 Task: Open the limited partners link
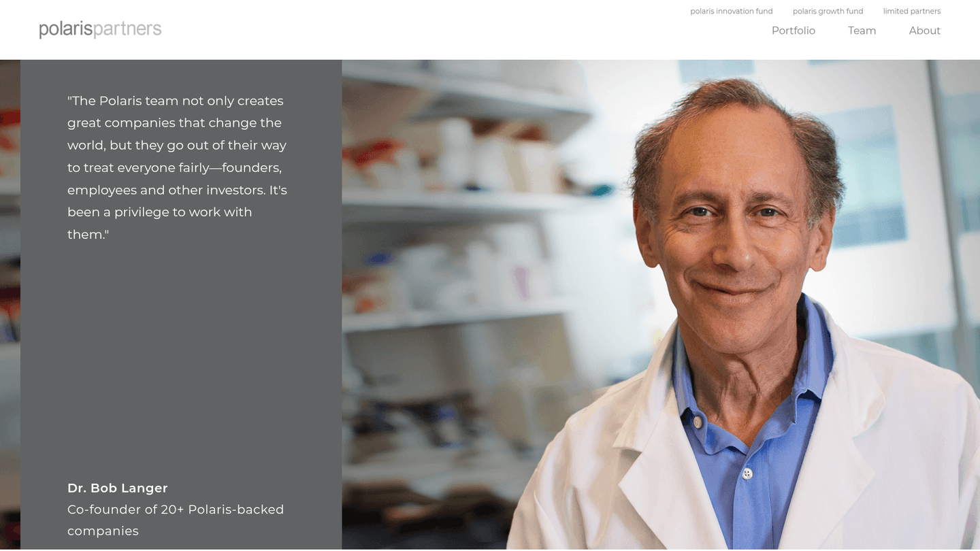point(911,11)
